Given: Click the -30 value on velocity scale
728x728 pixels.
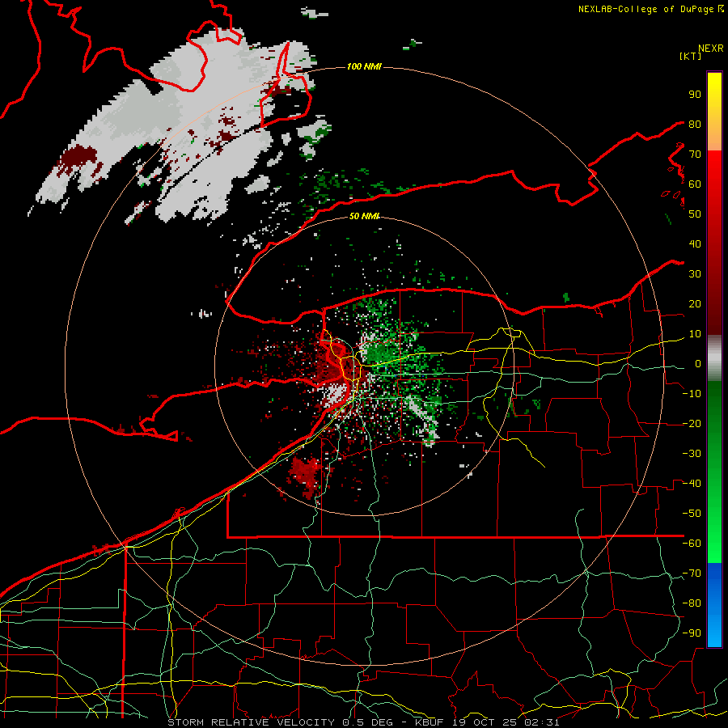Looking at the screenshot, I should click(692, 454).
